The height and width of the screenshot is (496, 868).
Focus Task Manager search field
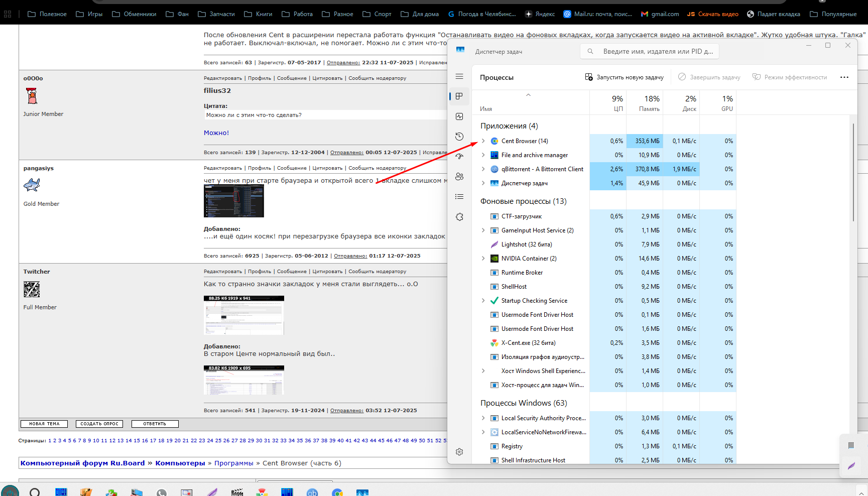tap(650, 51)
